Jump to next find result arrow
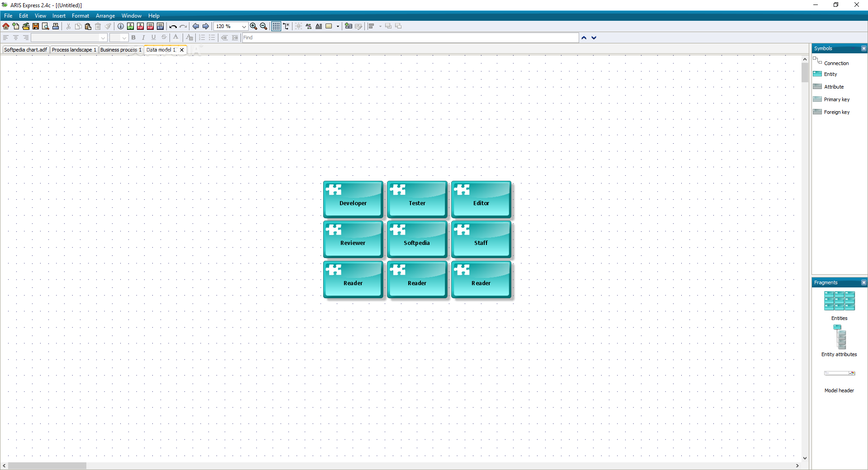This screenshot has width=868, height=470. click(x=594, y=38)
